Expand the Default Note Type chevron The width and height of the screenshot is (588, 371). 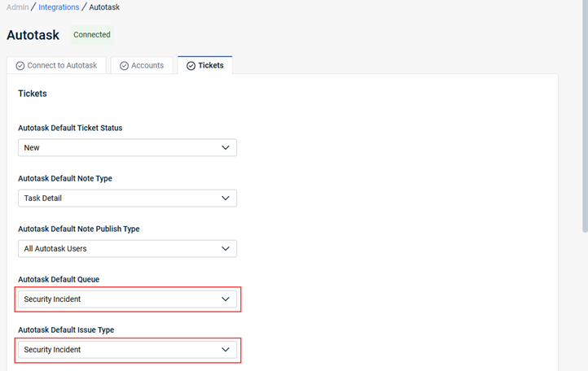pyautogui.click(x=226, y=199)
